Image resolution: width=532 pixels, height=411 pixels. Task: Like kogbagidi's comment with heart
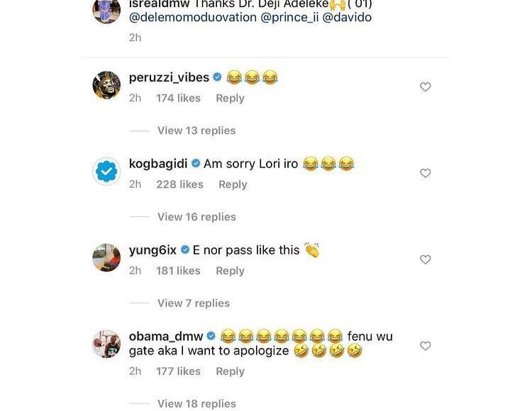[426, 174]
